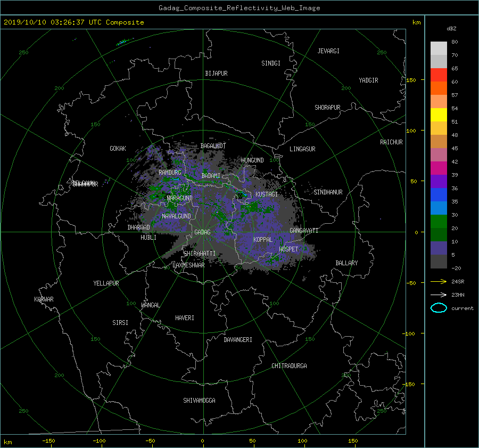Viewport: 479px width, 448px height.
Task: Click the SHIVAMOGGA city label
Action: point(199,401)
